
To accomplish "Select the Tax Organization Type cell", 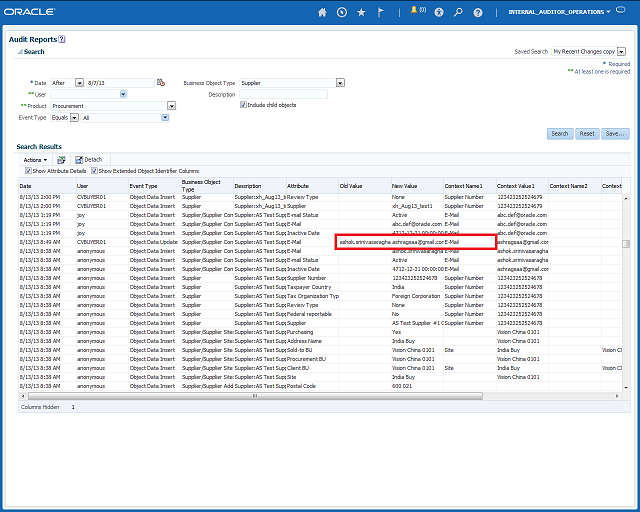I will [x=312, y=296].
